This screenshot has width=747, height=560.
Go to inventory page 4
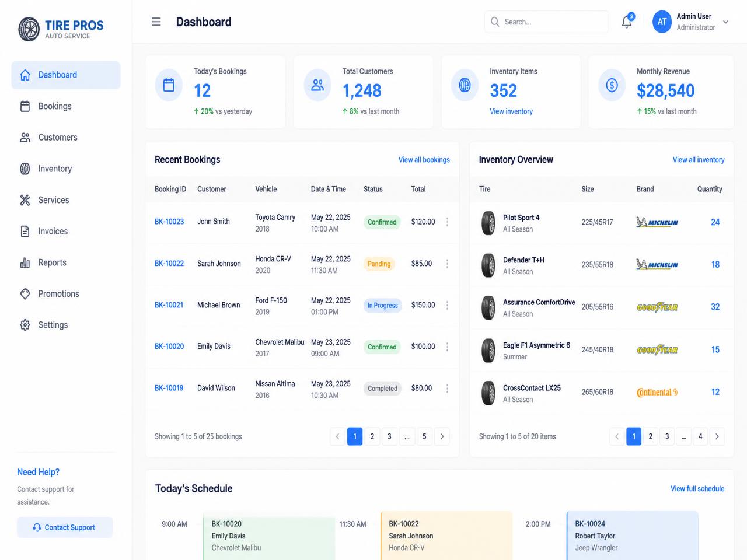point(700,436)
